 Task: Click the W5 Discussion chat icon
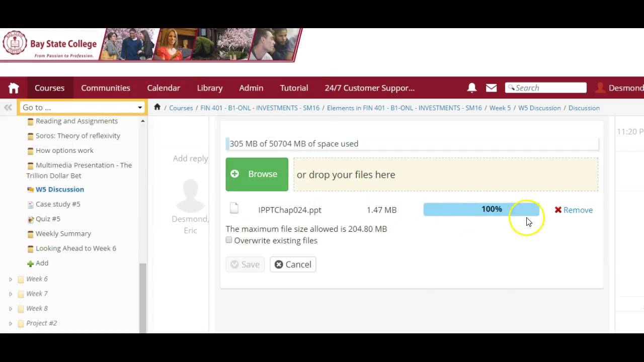(30, 190)
